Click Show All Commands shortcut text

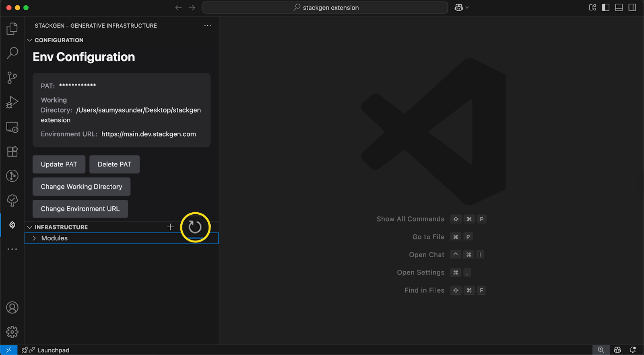[x=410, y=219]
